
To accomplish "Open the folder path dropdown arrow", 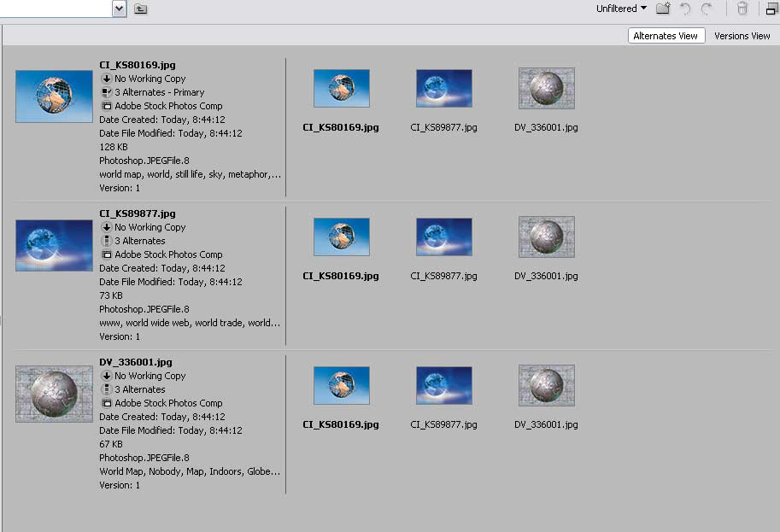I will [119, 9].
